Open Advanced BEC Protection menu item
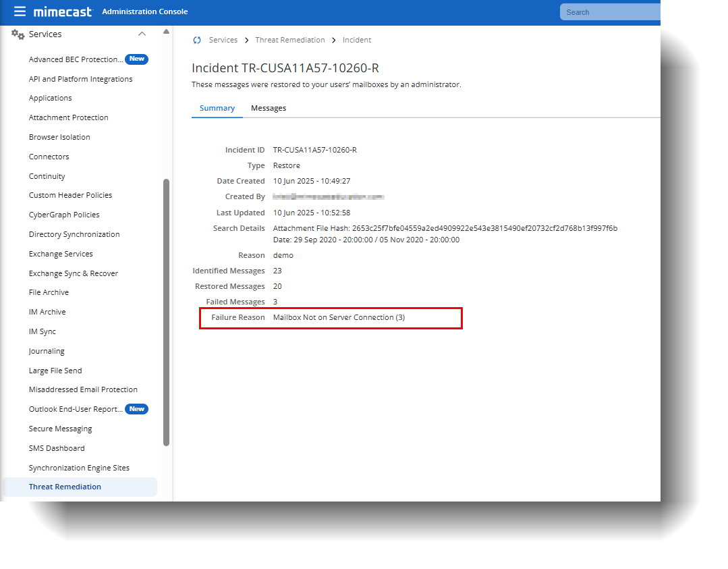The width and height of the screenshot is (728, 569). tap(76, 59)
